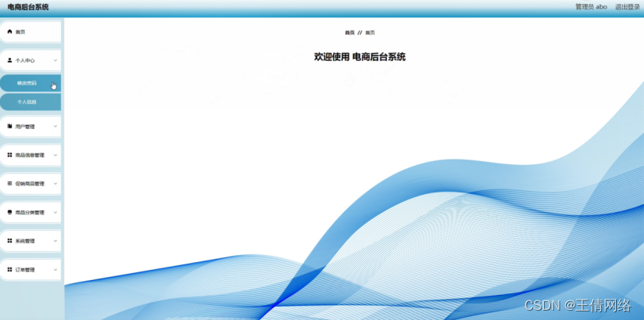
Task: Open the 订单管理 menu label
Action: (25, 270)
